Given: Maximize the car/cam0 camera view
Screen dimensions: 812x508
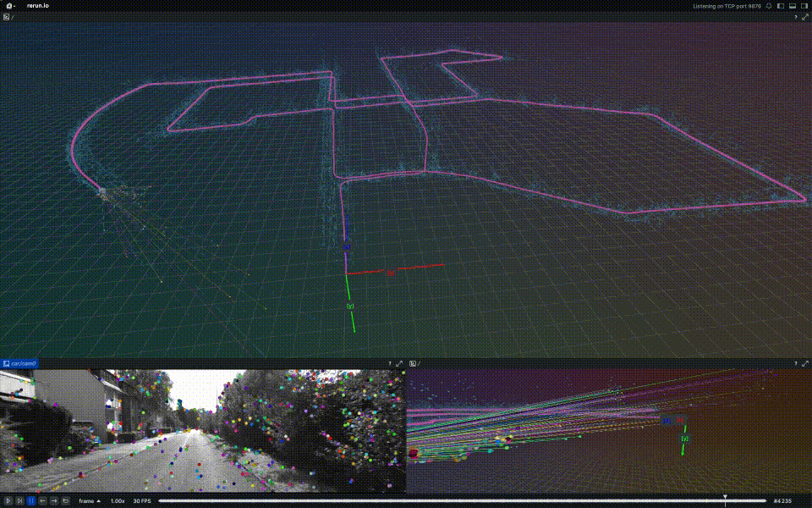Looking at the screenshot, I should (399, 364).
